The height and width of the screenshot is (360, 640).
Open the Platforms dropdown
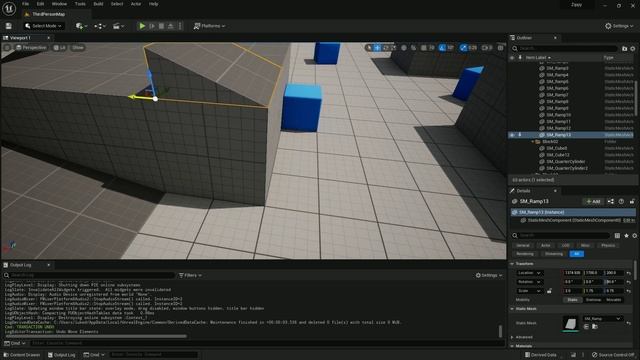pos(209,26)
